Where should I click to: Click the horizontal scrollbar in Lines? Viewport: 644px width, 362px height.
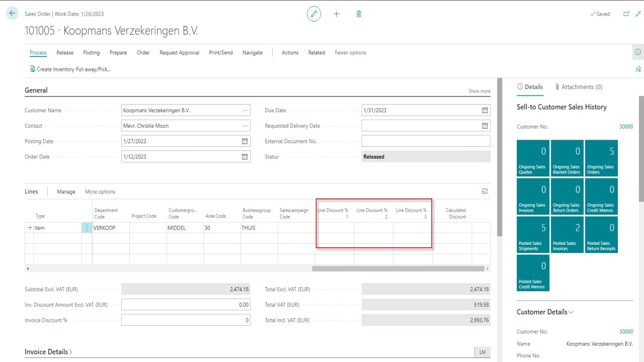point(398,268)
